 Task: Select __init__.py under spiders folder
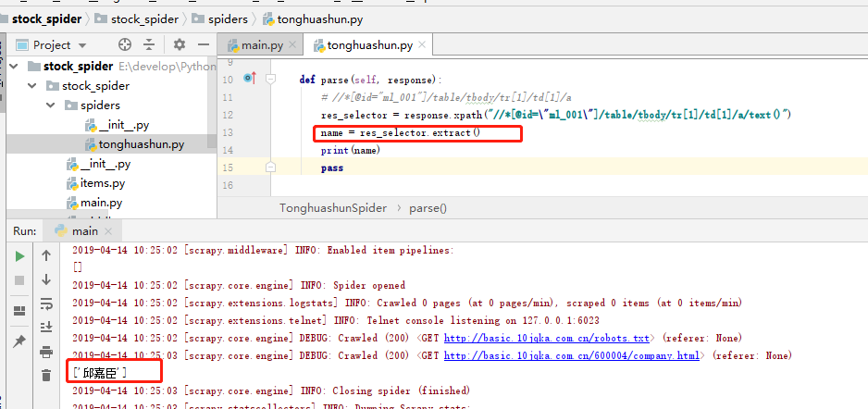pyautogui.click(x=117, y=125)
